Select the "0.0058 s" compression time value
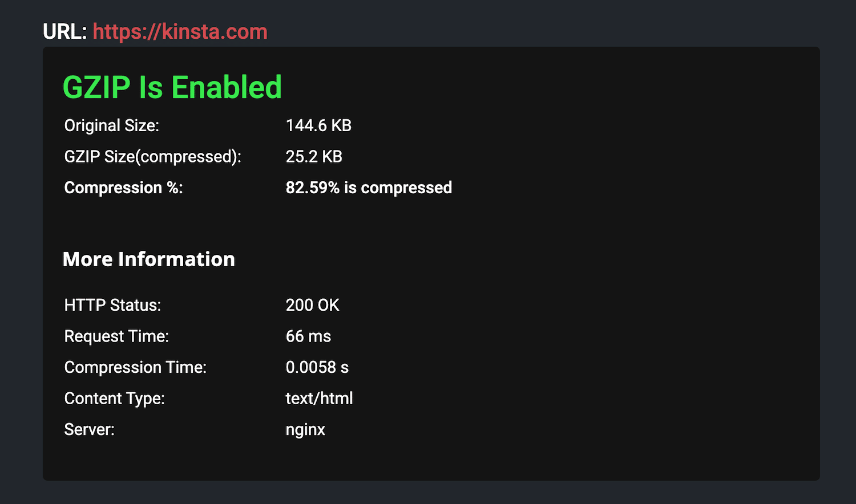 (317, 367)
